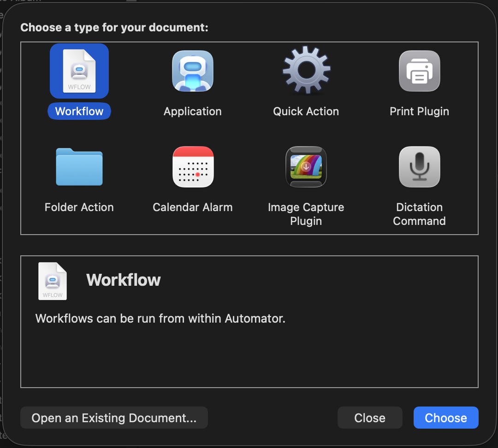Click the Quick Action text label
The width and height of the screenshot is (498, 448).
[306, 112]
